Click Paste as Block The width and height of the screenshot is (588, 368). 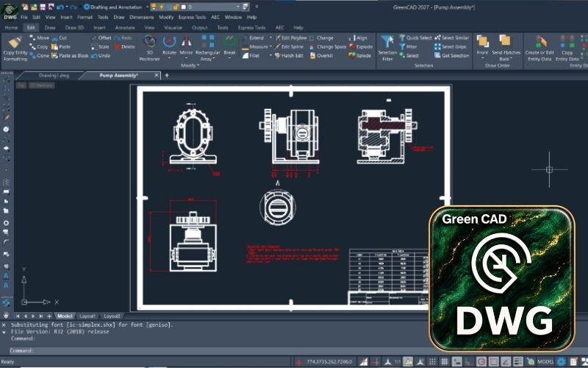70,56
